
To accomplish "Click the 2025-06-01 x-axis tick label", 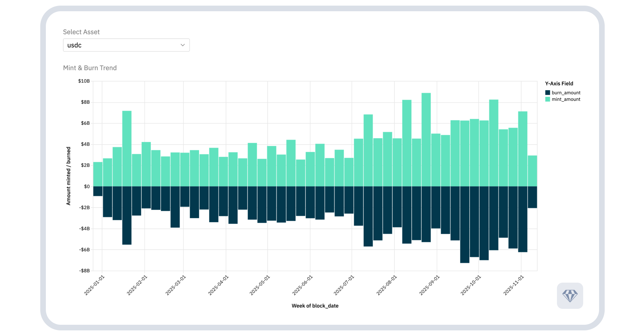I will [x=302, y=285].
